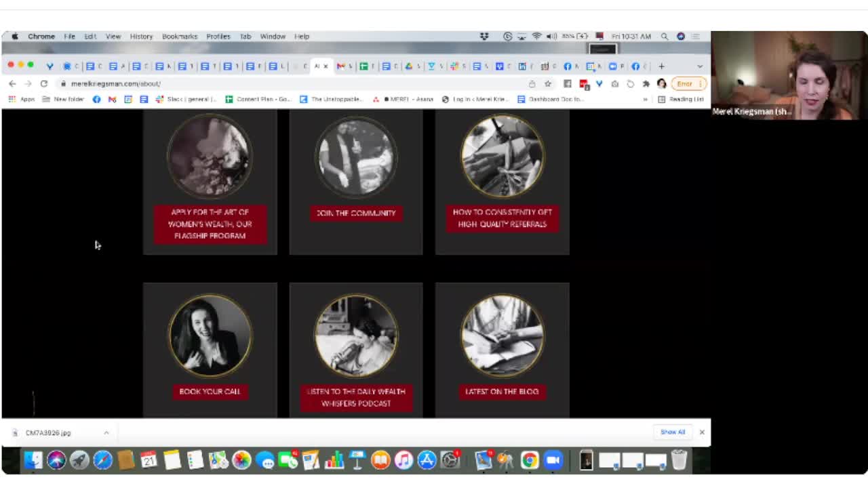Click the Join the Community button
The image size is (868, 488).
[356, 213]
